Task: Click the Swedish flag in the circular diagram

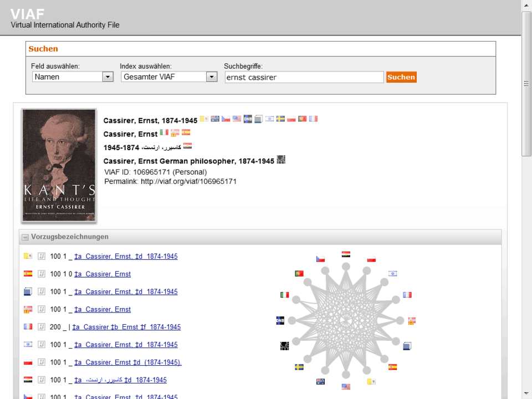Action: point(299,367)
